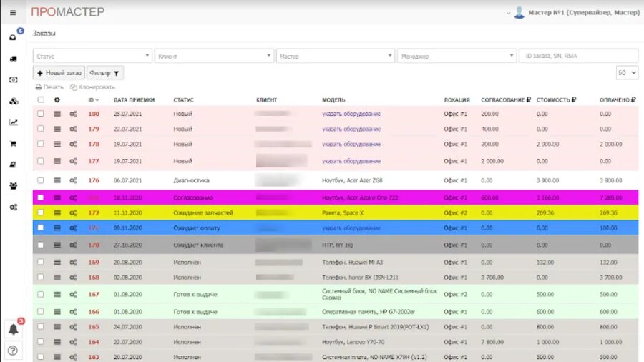Open the gears icon for order 169

coord(73,263)
